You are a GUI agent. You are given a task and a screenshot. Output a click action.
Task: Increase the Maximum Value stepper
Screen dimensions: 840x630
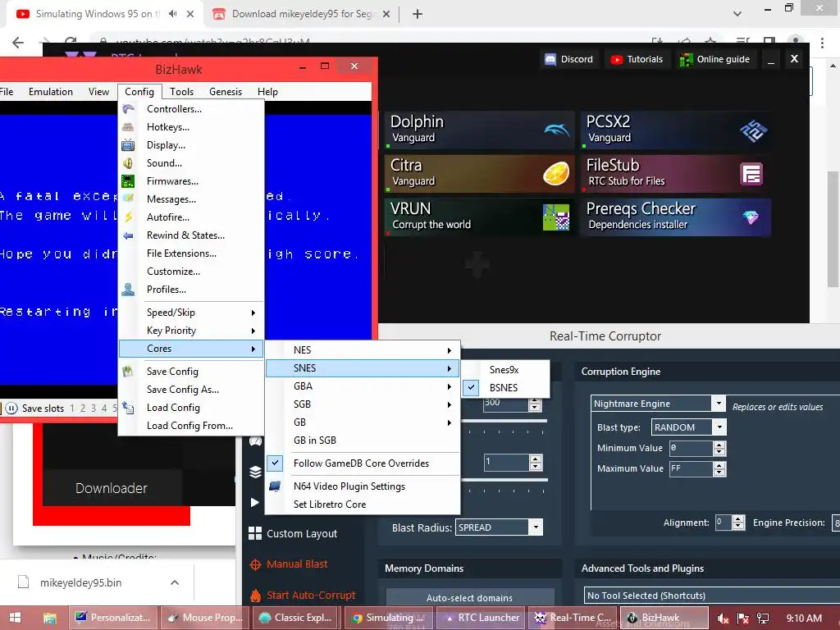(x=719, y=465)
